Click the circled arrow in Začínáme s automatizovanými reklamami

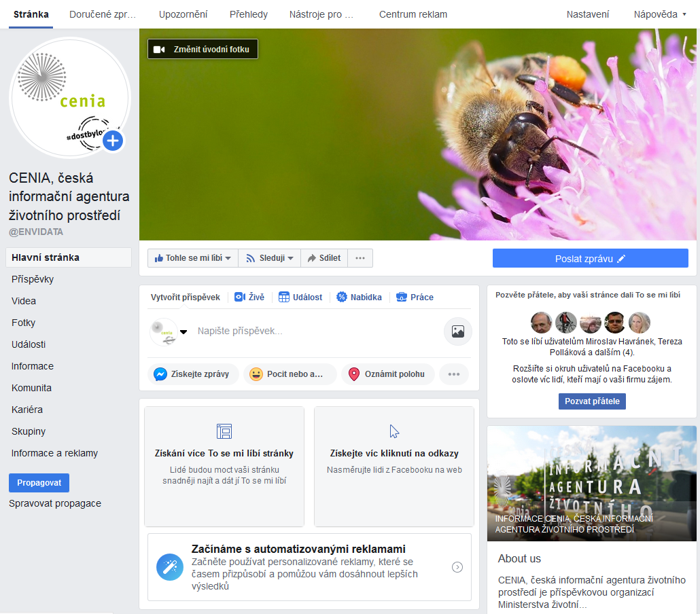tap(457, 567)
